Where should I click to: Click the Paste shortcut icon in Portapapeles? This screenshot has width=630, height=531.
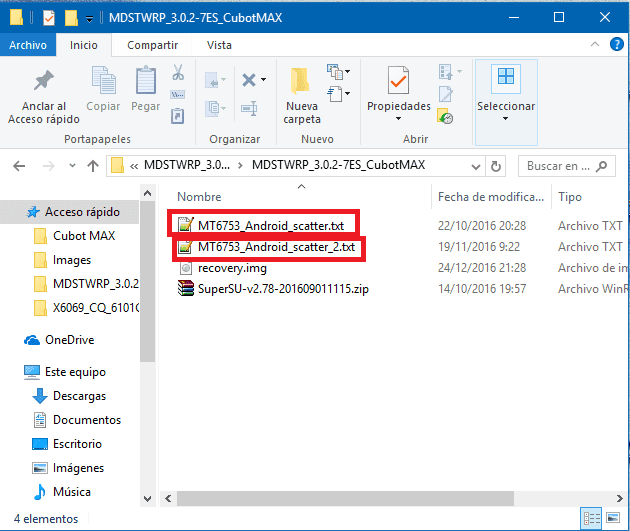tap(178, 116)
